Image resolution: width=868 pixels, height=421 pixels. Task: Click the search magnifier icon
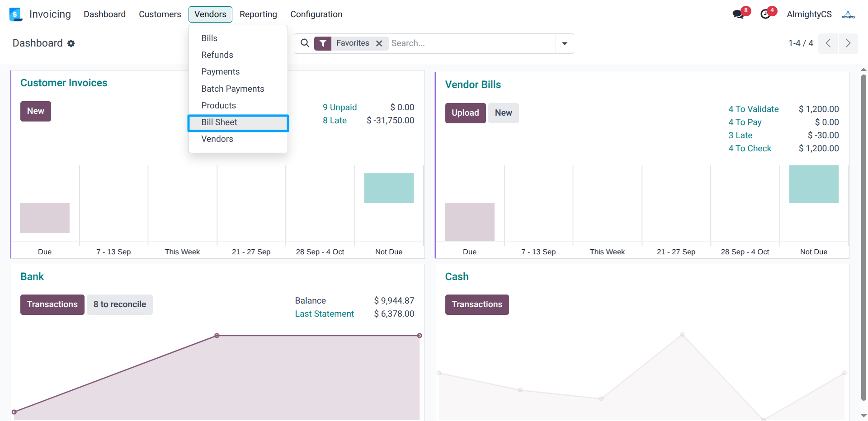pyautogui.click(x=305, y=43)
